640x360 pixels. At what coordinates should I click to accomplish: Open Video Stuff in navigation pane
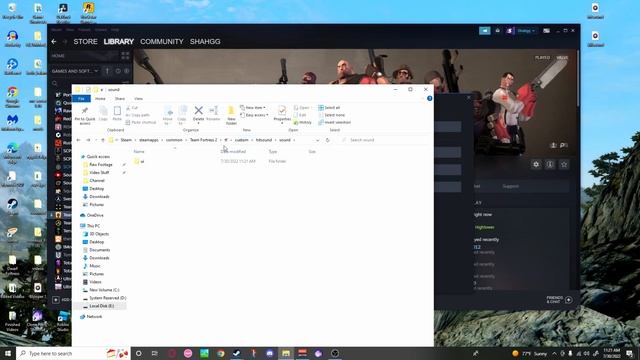99,173
